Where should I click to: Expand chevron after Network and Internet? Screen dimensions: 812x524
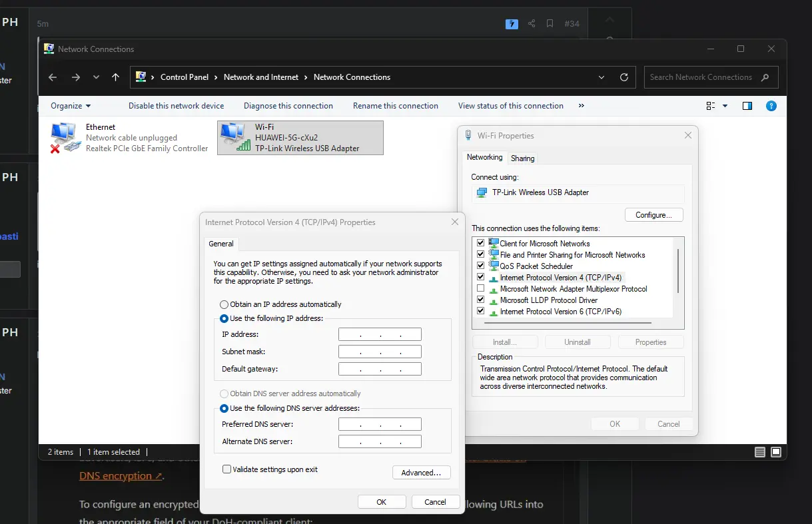306,77
